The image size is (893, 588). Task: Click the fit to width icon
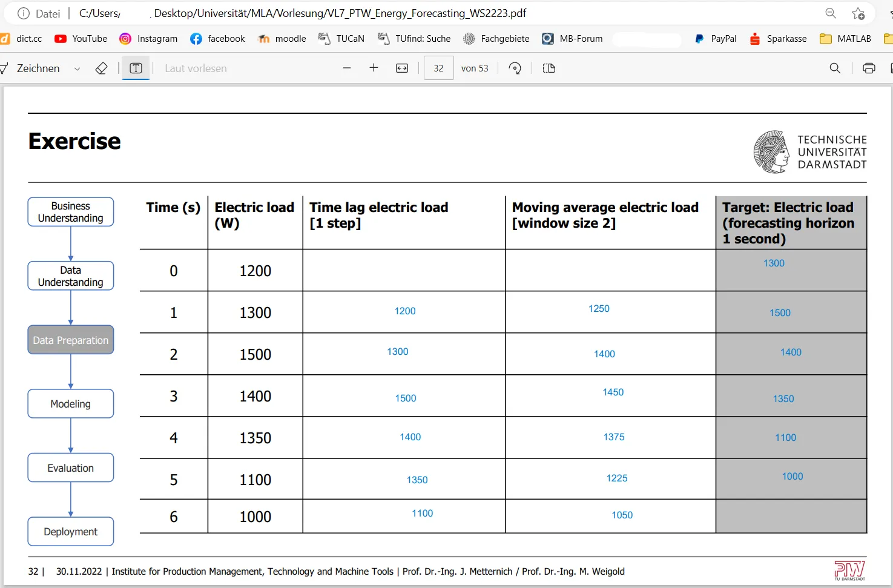point(402,68)
